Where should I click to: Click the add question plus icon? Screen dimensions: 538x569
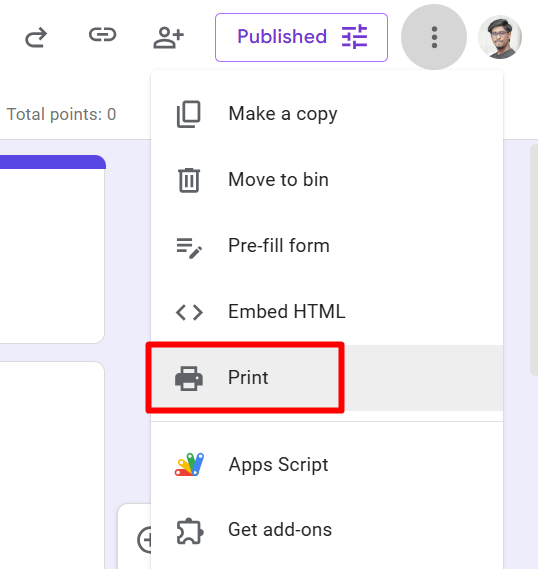(145, 540)
